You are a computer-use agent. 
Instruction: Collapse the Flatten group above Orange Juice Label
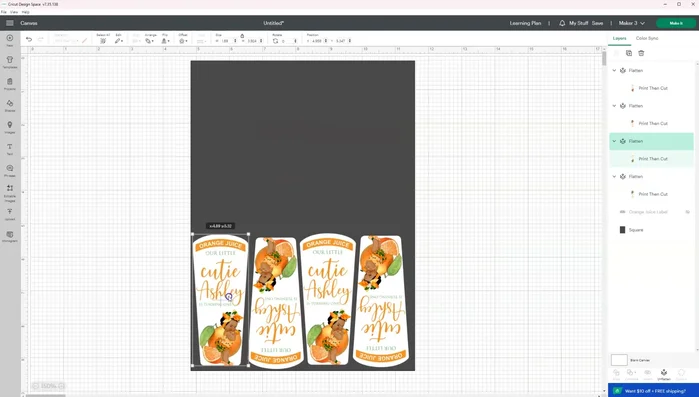[614, 176]
